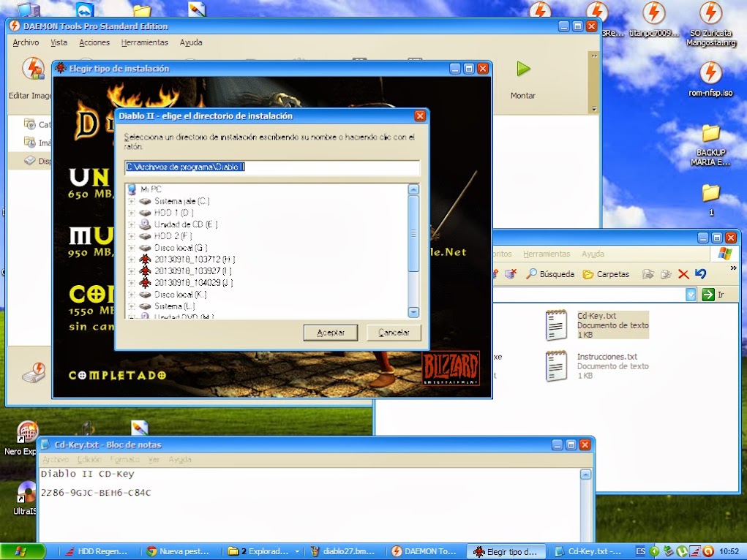The width and height of the screenshot is (747, 560).
Task: Expand the HDD 2 (F:) drive node
Action: [132, 236]
